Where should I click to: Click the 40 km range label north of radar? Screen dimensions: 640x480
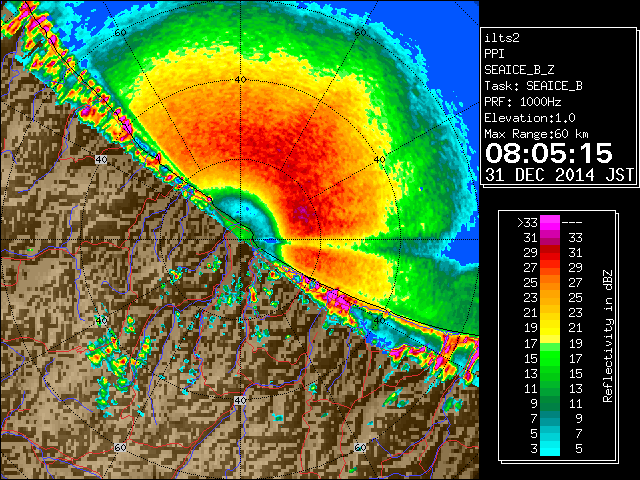(x=240, y=79)
